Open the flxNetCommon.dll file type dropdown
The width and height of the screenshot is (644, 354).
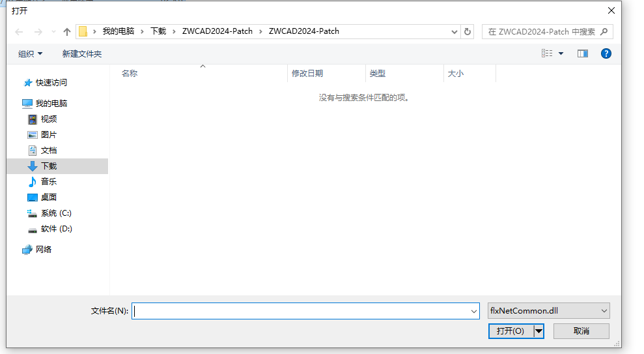tap(548, 311)
